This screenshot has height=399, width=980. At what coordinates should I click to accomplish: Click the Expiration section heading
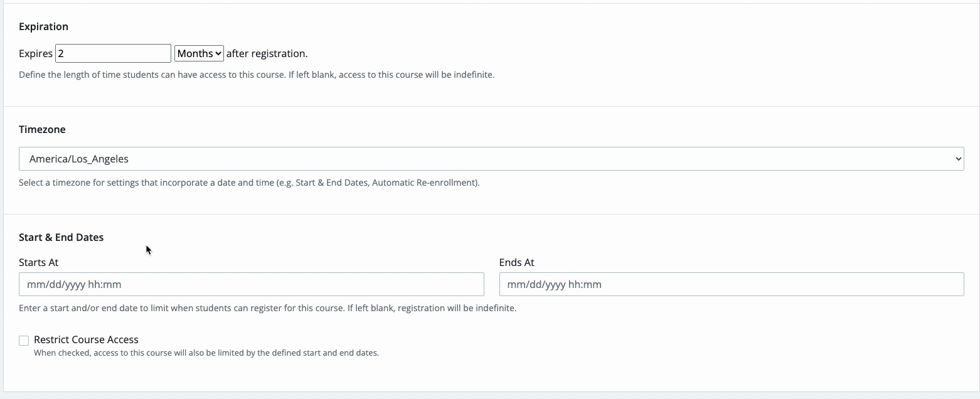click(43, 26)
